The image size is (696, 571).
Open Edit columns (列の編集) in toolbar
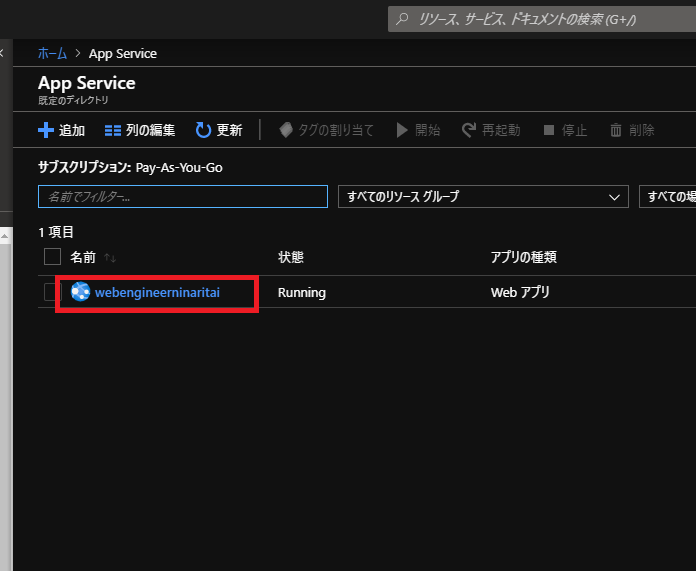tap(139, 130)
